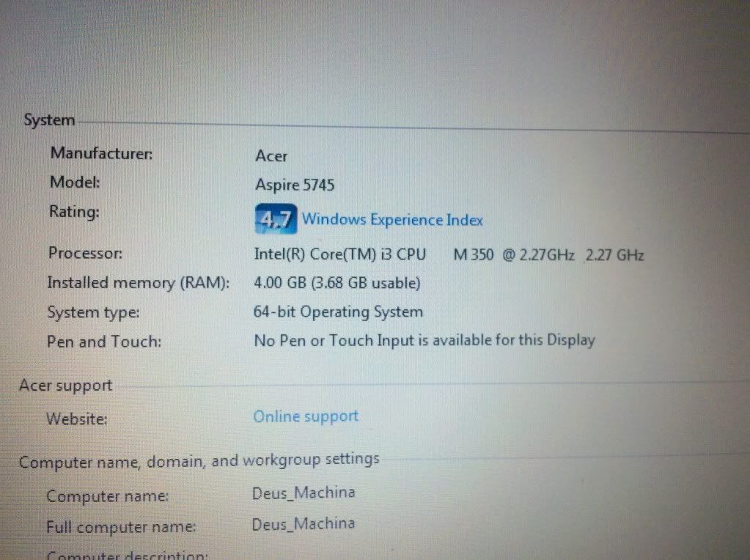Click the 'Rating:' label

point(74,211)
